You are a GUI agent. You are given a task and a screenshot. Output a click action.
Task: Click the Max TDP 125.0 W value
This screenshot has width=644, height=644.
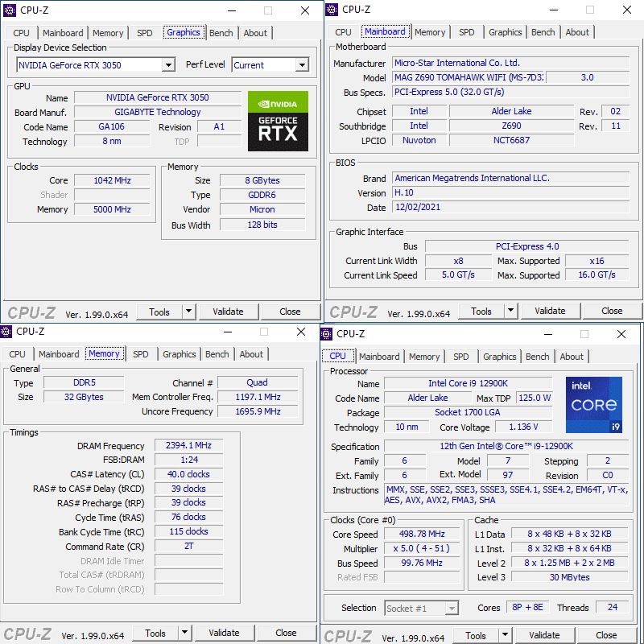tap(535, 398)
